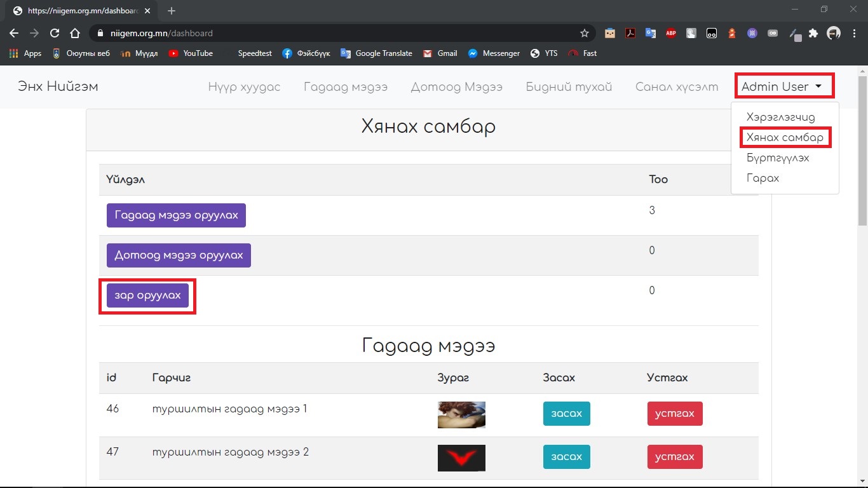Open the Extensions puzzle piece menu
The height and width of the screenshot is (488, 868).
[813, 33]
